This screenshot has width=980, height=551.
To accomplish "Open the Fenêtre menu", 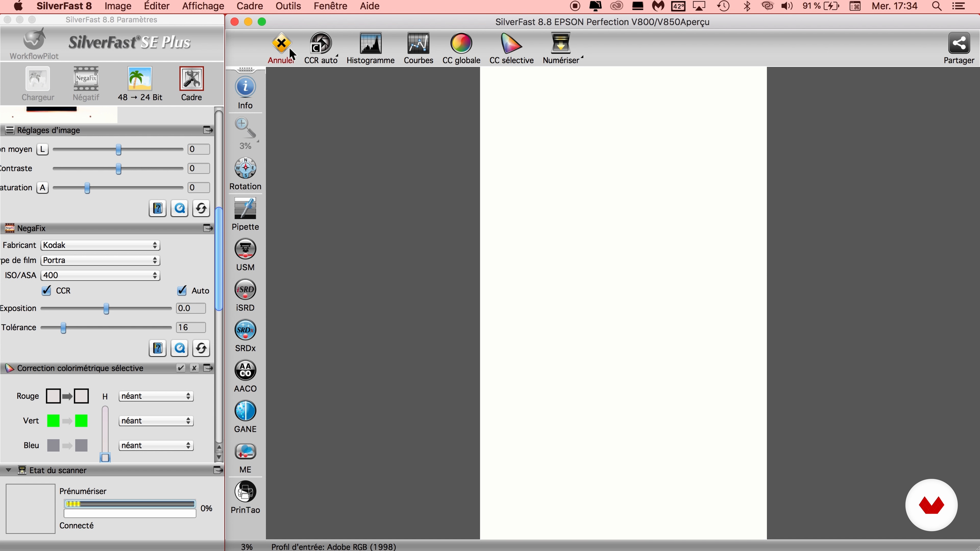I will point(330,6).
